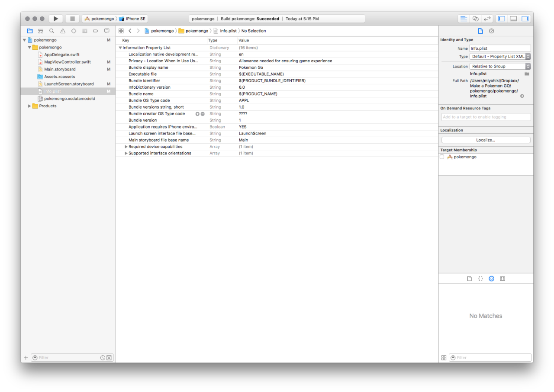The height and width of the screenshot is (392, 554).
Task: Toggle the Debug area visibility
Action: click(x=513, y=19)
